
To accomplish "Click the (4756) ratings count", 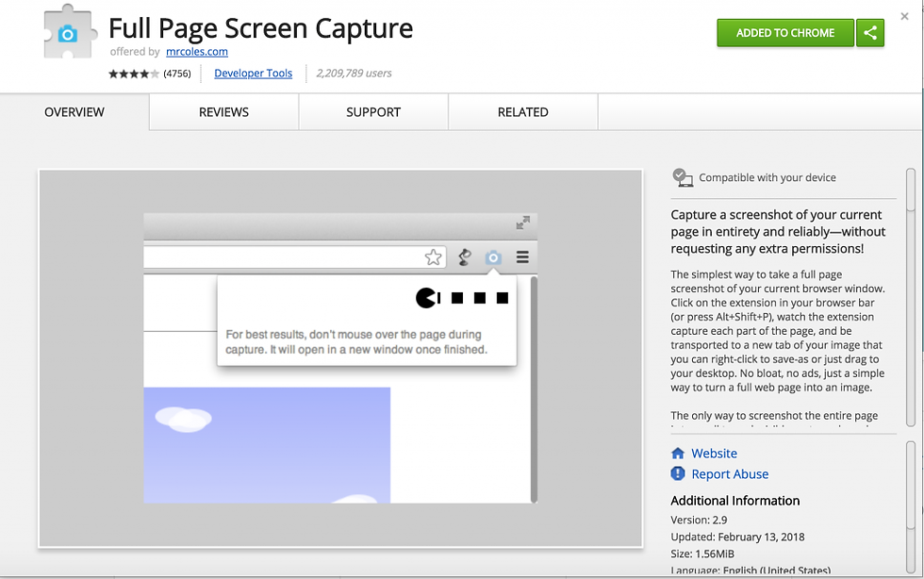I will click(x=177, y=74).
